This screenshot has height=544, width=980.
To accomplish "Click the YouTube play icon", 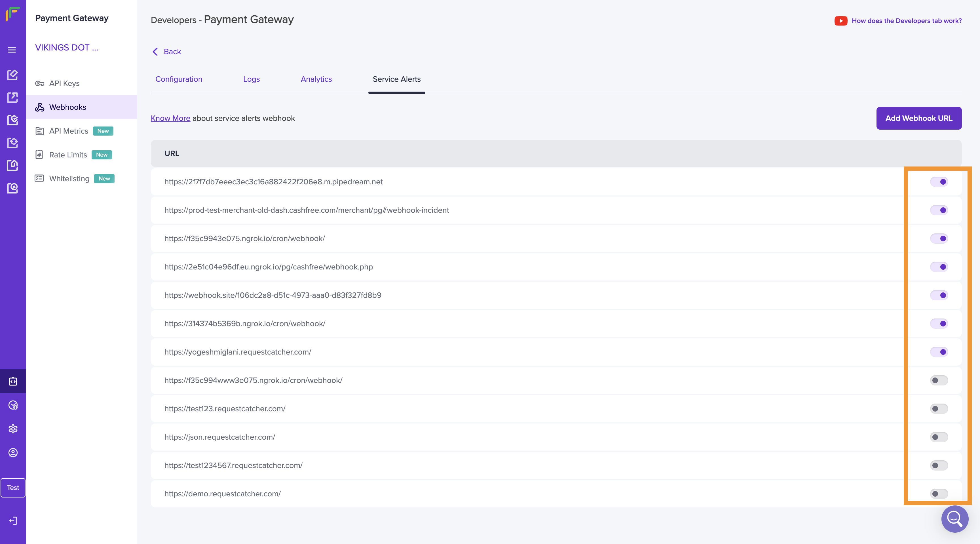I will (x=841, y=21).
